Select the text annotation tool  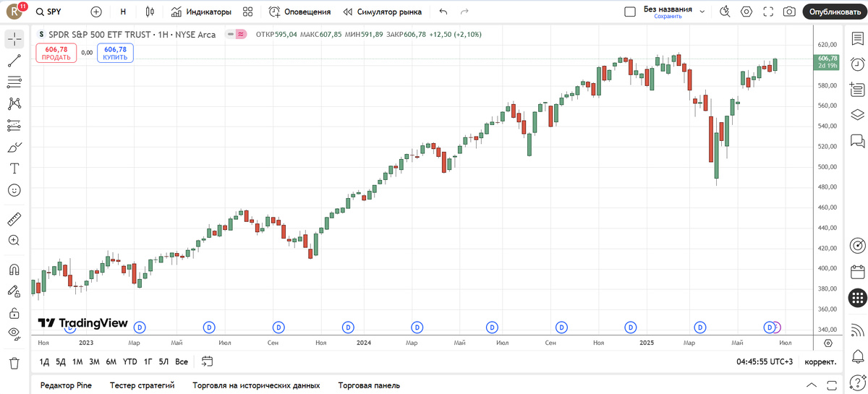[14, 168]
